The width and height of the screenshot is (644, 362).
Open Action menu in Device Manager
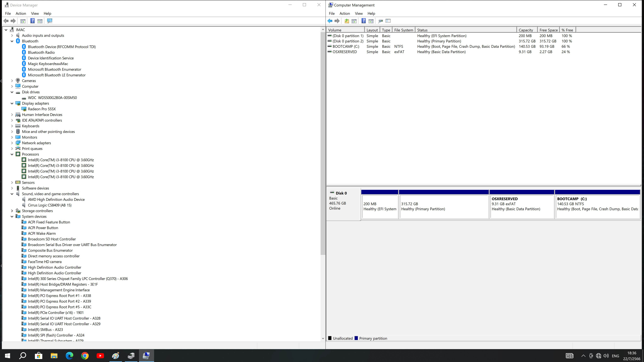coord(21,14)
